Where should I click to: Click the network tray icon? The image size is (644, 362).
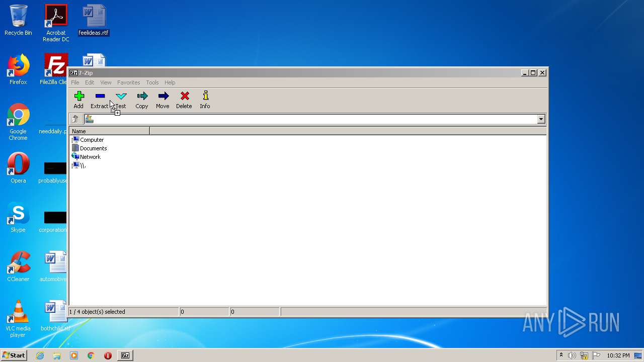click(x=584, y=355)
